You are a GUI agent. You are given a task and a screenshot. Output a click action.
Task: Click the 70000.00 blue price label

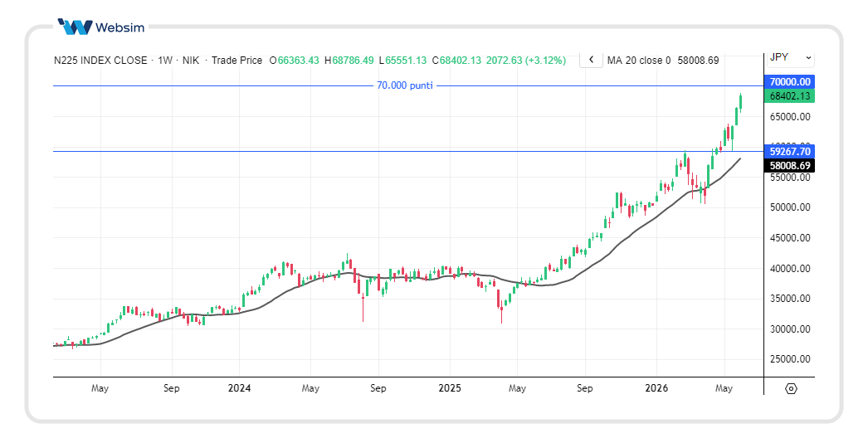(790, 82)
